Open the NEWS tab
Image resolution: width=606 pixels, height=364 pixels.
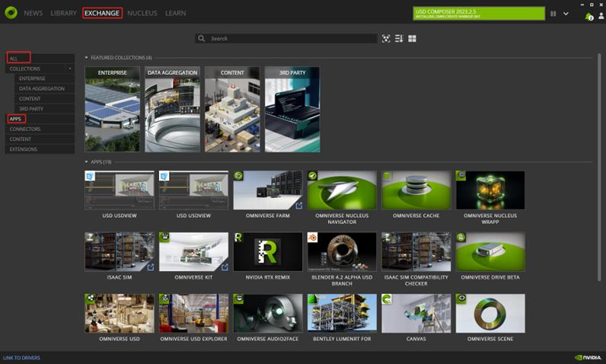coord(33,13)
